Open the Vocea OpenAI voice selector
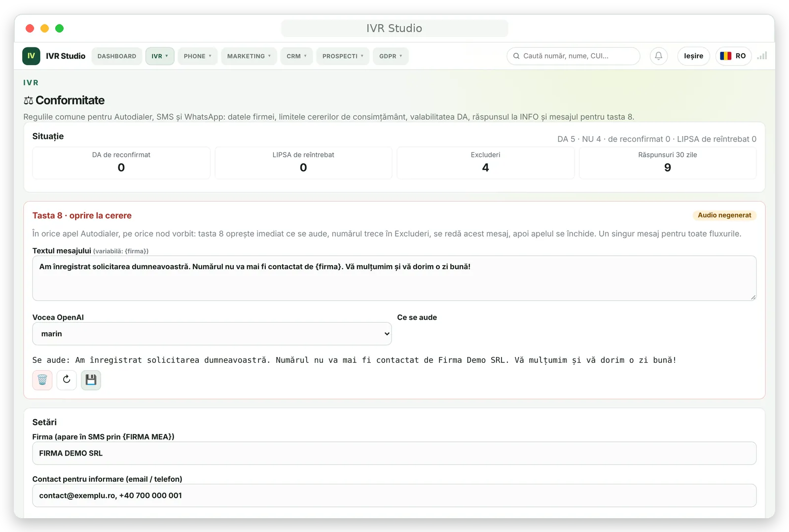Screen dimensions: 789x532 pyautogui.click(x=212, y=334)
